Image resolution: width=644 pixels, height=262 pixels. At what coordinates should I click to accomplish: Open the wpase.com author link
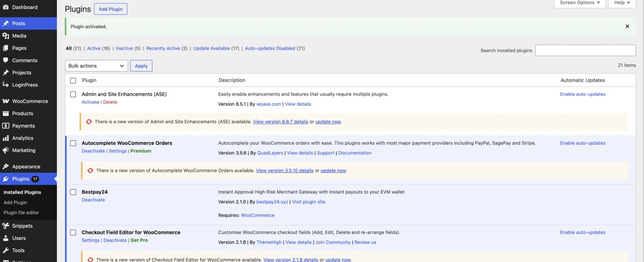tap(269, 104)
